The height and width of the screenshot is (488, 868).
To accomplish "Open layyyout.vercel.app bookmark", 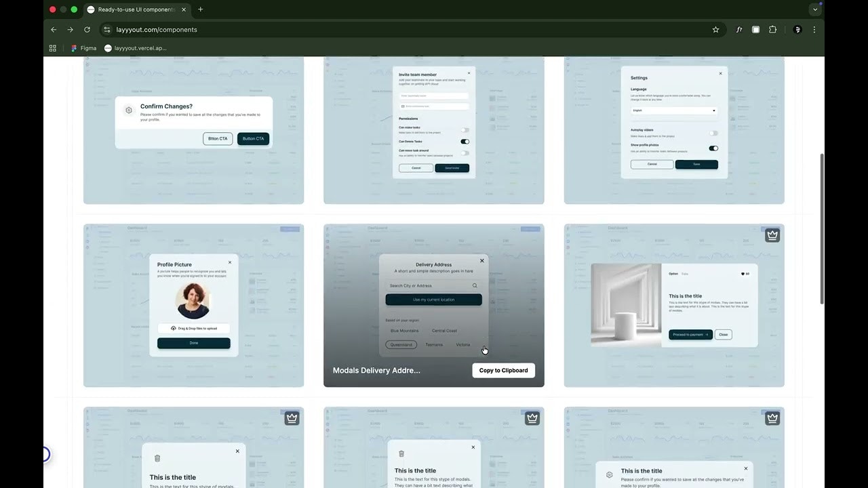I will [135, 48].
